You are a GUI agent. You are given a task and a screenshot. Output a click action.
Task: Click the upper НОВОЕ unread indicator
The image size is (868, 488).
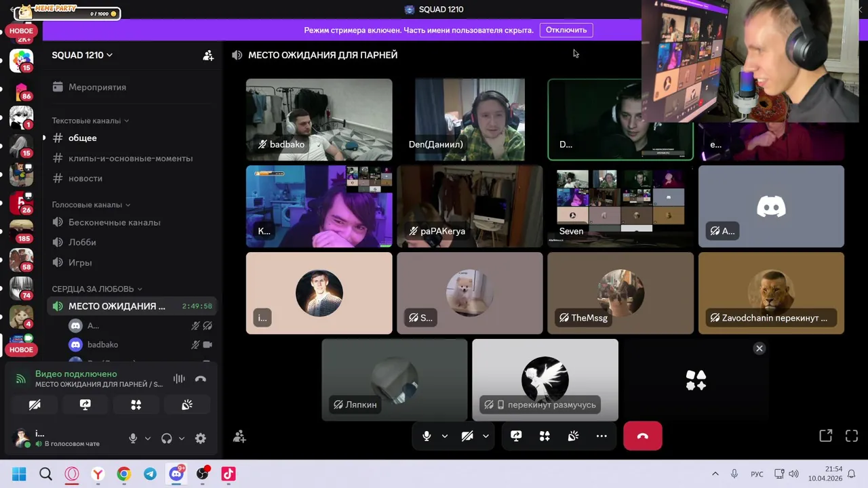[x=21, y=30]
